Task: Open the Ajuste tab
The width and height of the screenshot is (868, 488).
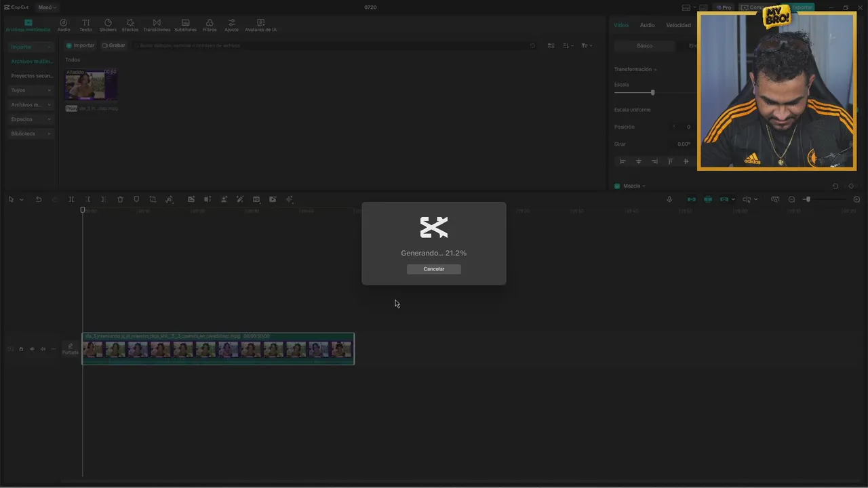Action: point(231,26)
